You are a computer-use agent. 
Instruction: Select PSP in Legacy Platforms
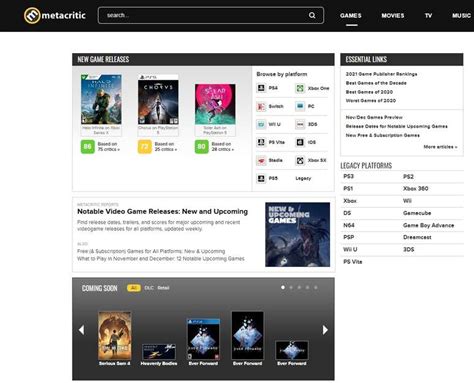pyautogui.click(x=349, y=237)
